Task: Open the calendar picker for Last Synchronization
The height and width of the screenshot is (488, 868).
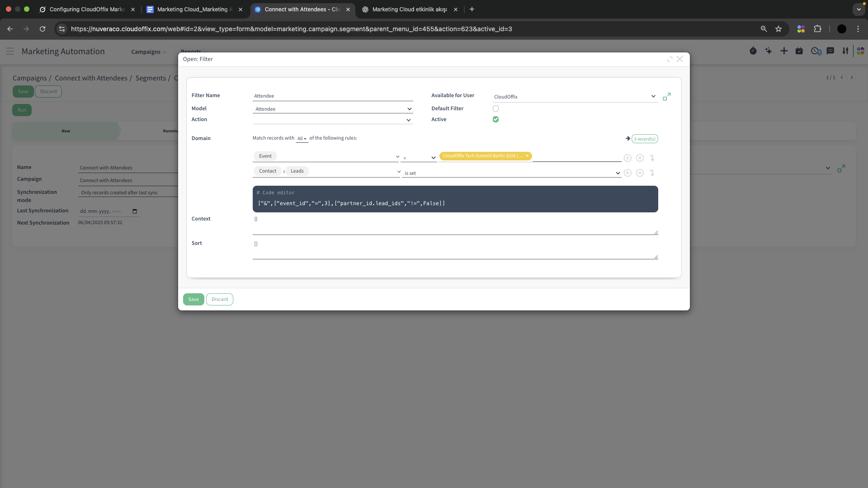Action: tap(135, 211)
